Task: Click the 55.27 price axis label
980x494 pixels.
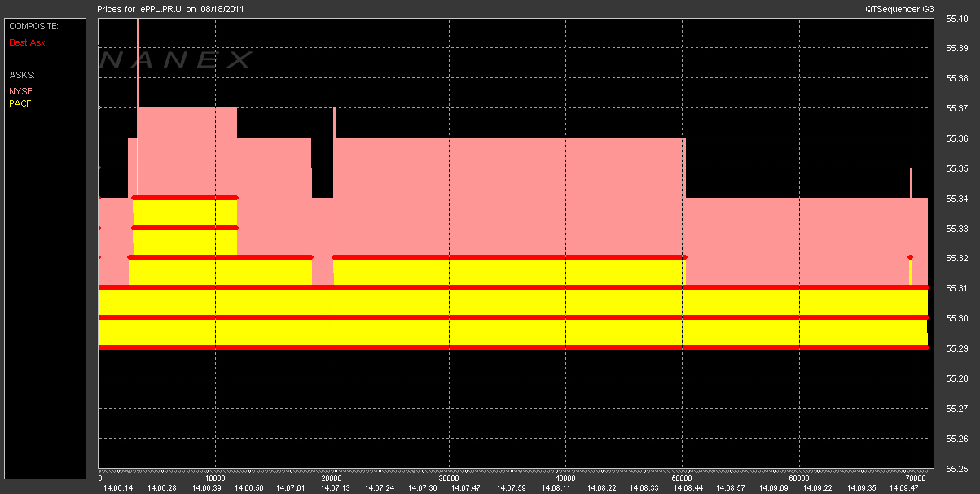Action: (956, 409)
